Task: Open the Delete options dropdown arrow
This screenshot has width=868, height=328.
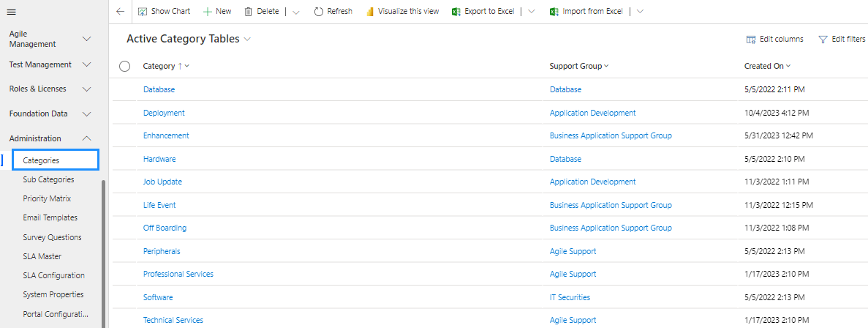Action: coord(296,12)
